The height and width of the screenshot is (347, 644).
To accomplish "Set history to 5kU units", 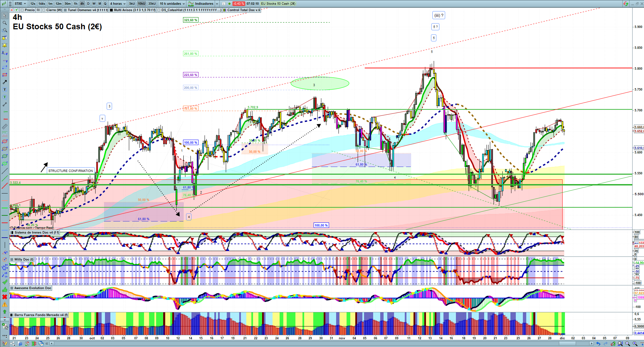I will [x=132, y=4].
